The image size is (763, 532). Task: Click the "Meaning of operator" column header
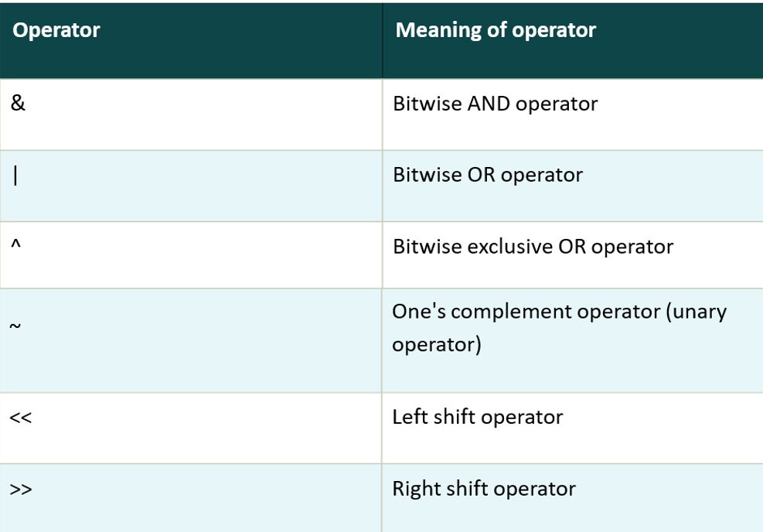coord(496,30)
